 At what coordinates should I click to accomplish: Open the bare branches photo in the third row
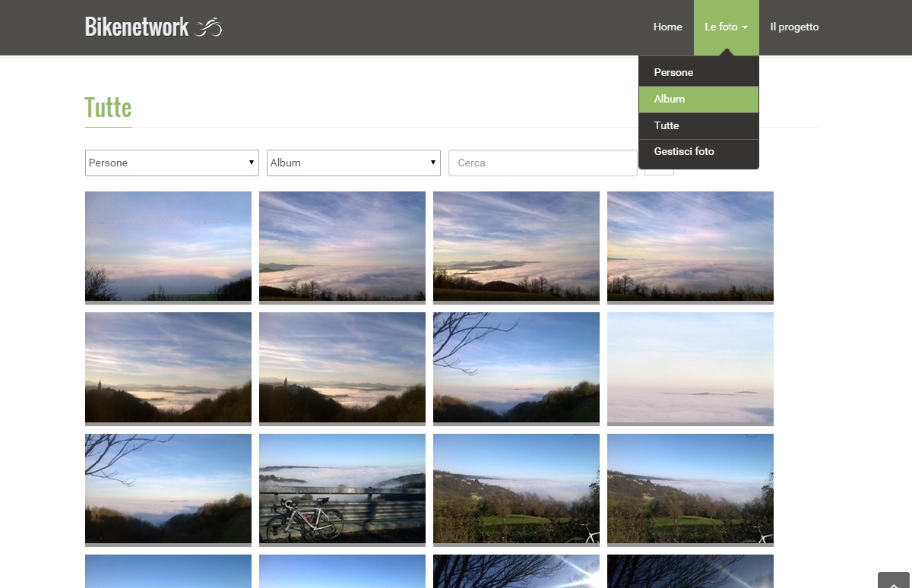click(168, 489)
